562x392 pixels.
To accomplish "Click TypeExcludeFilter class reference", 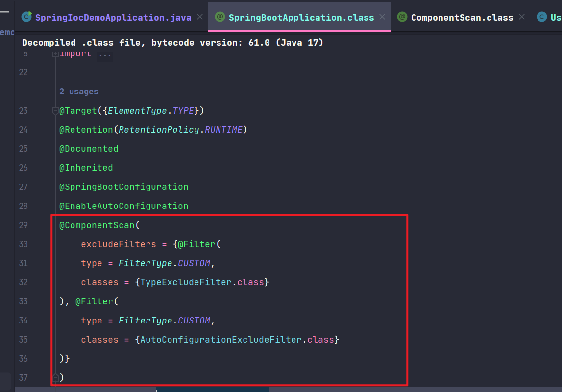I will 186,282.
